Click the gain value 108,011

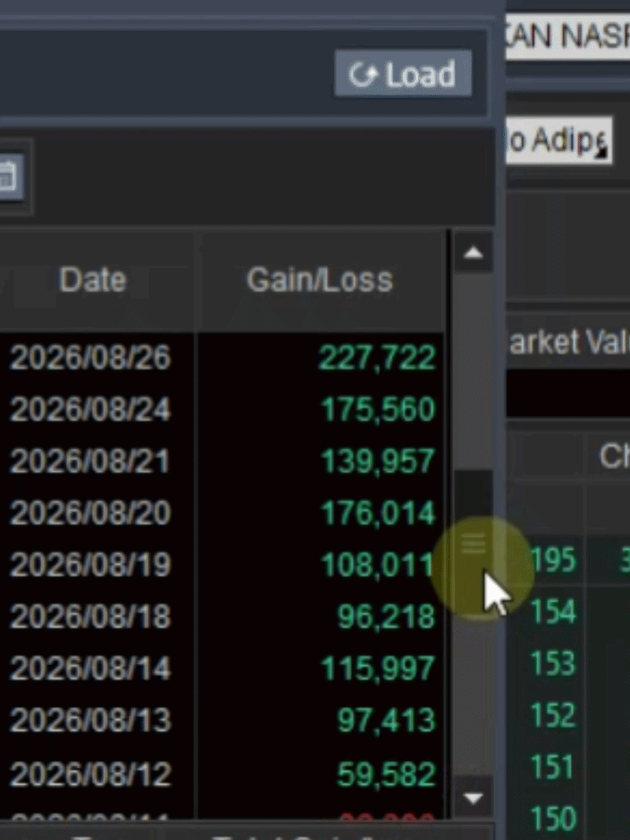point(379,565)
